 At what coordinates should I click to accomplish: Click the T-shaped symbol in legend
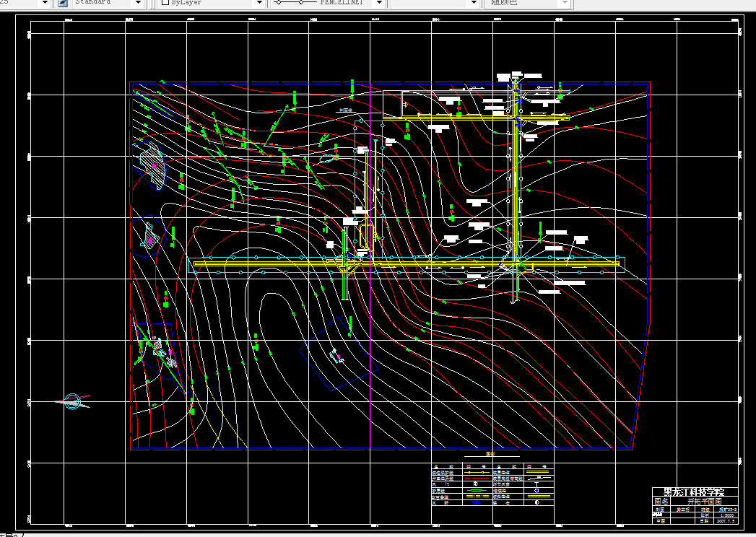click(x=536, y=485)
